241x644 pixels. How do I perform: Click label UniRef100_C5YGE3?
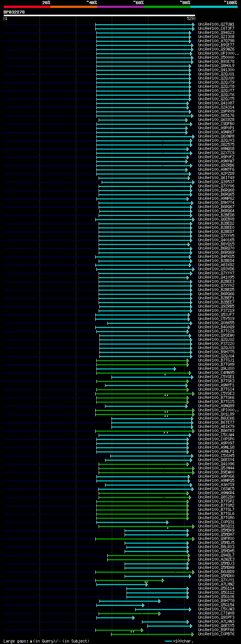216,393
